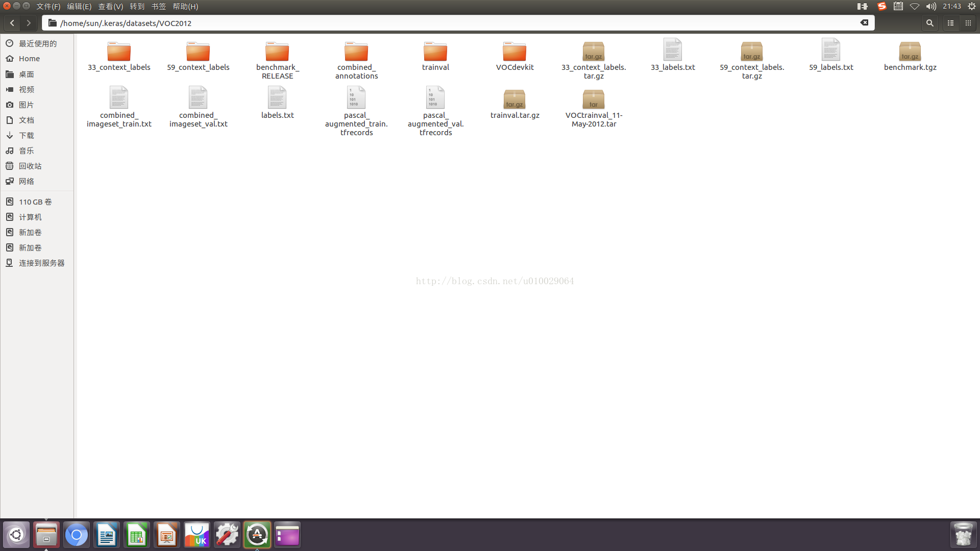Open the 文件(F) menu
Screen dimensions: 980x551
(x=48, y=6)
